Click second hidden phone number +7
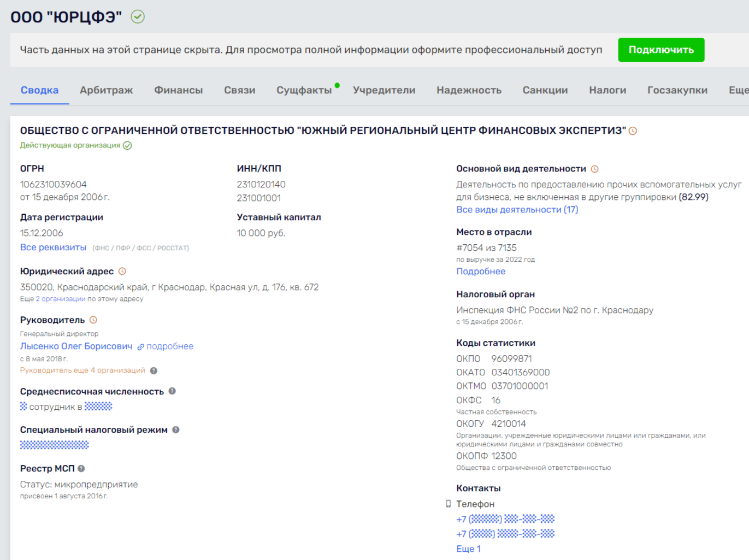The image size is (749, 560). click(x=505, y=534)
